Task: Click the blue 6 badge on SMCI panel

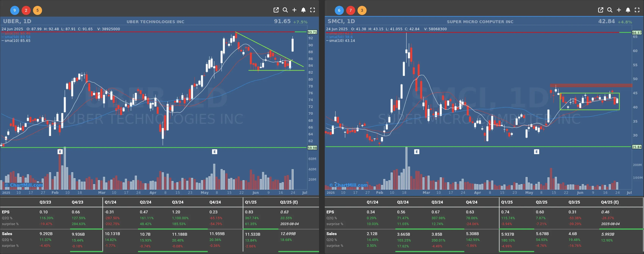Action: coord(339,10)
